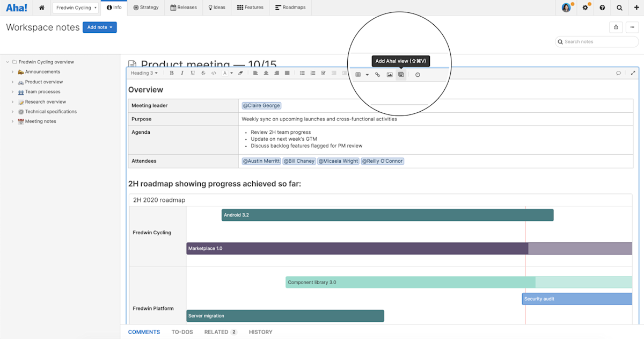
Task: Open the table options dropdown arrow
Action: click(x=367, y=75)
